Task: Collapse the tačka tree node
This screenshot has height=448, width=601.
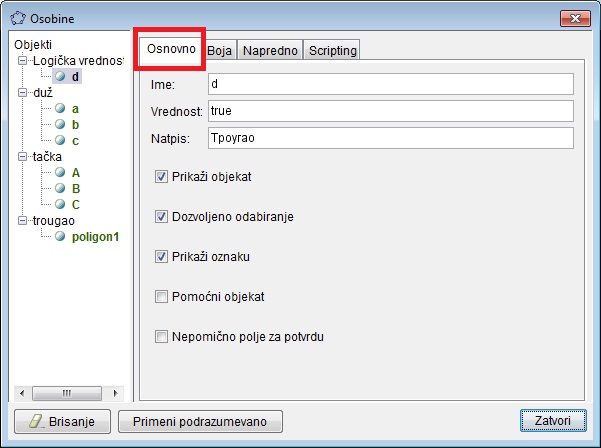Action: pyautogui.click(x=23, y=156)
